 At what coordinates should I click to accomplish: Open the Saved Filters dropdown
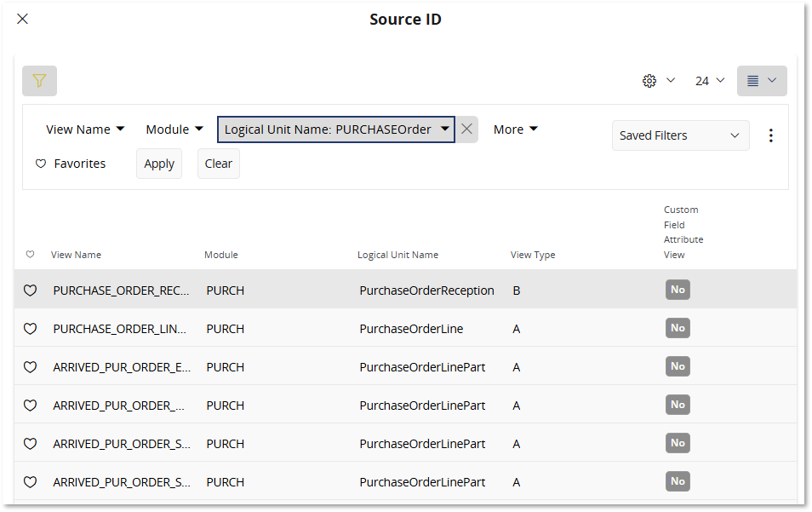(x=680, y=135)
